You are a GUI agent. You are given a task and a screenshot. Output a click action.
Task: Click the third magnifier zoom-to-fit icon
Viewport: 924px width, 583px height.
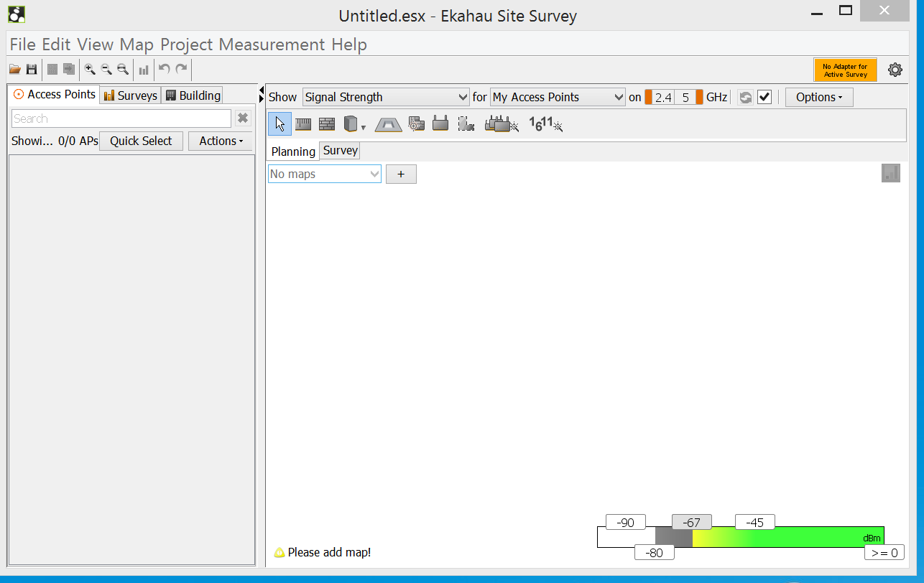coord(123,70)
